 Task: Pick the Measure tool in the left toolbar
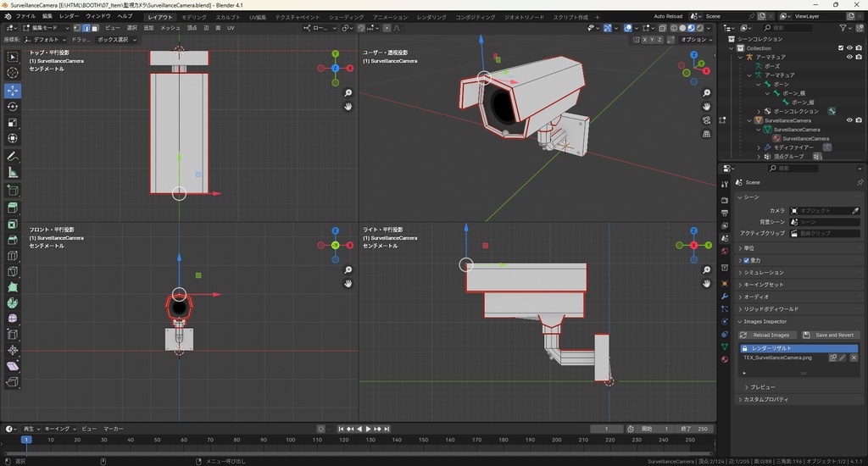(x=13, y=173)
